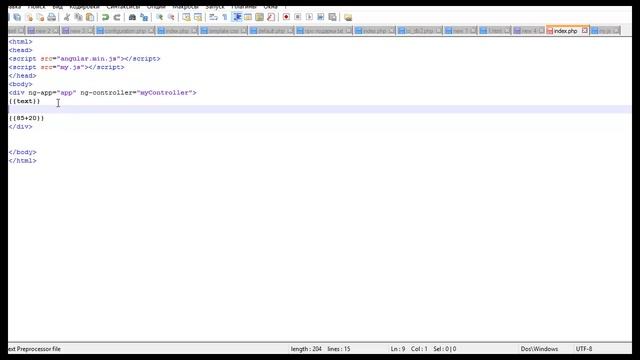Click the UTF-8 encoding status entry
Viewport: 640px width, 360px height.
click(584, 349)
